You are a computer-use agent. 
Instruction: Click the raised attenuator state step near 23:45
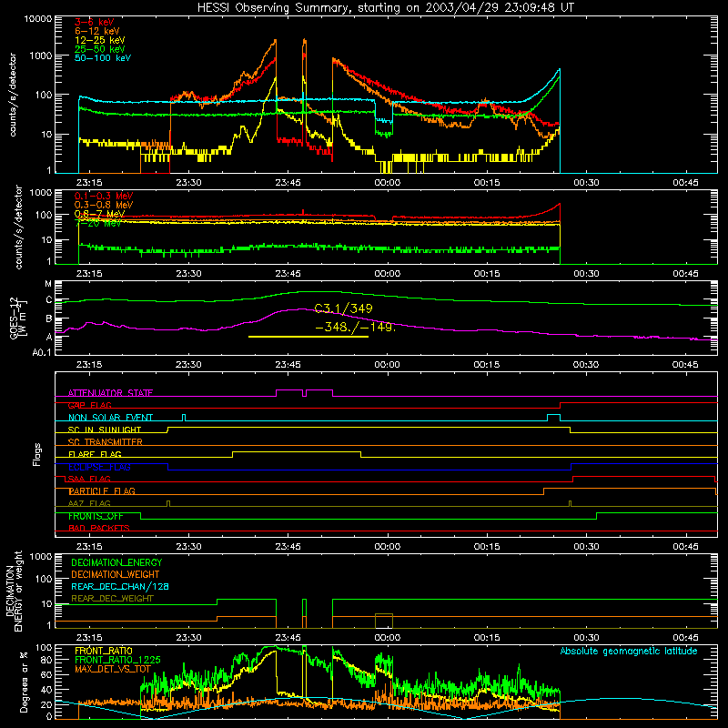point(289,390)
